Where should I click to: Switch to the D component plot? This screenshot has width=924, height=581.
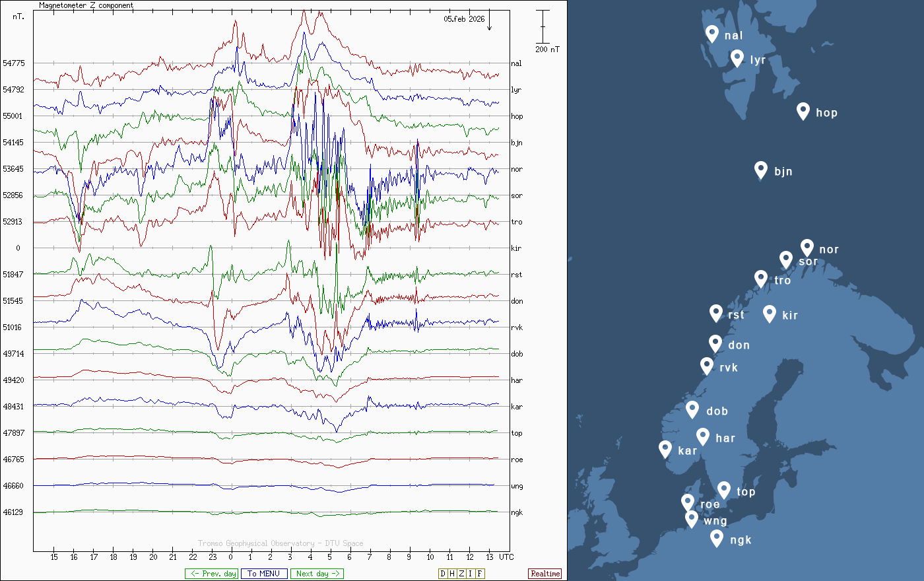[x=443, y=574]
